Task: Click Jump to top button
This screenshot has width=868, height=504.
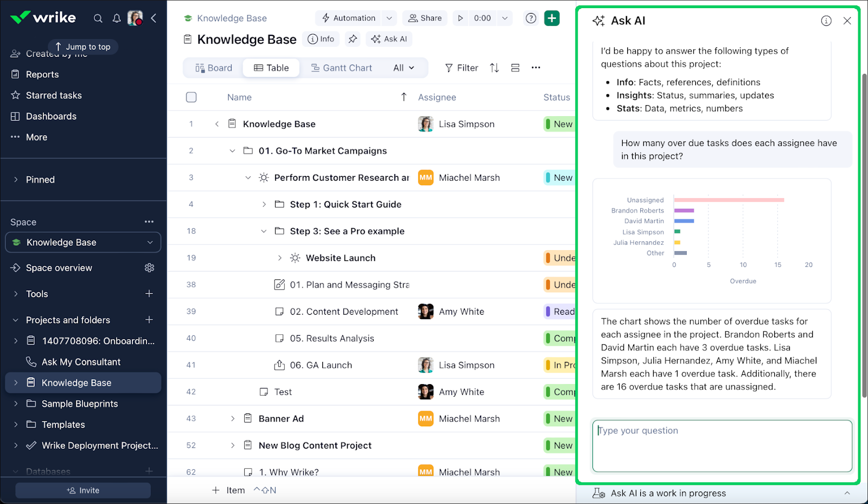Action: pos(83,47)
